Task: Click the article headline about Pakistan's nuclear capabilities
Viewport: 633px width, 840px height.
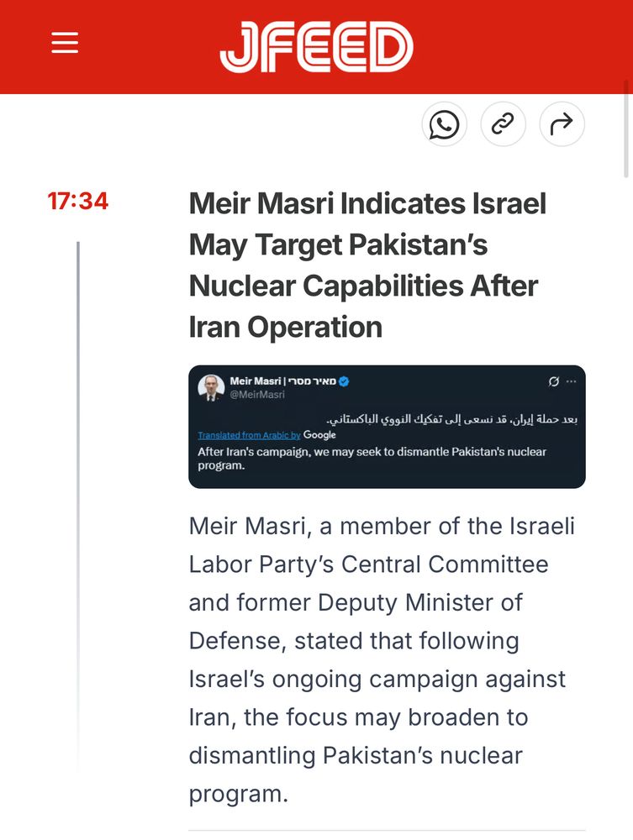Action: (367, 265)
